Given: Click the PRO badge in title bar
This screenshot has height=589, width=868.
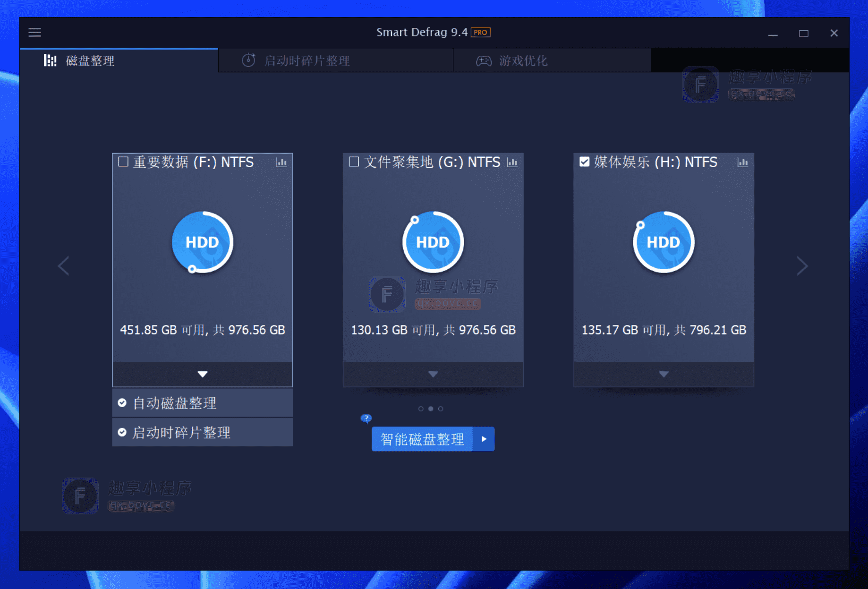Looking at the screenshot, I should [x=480, y=33].
